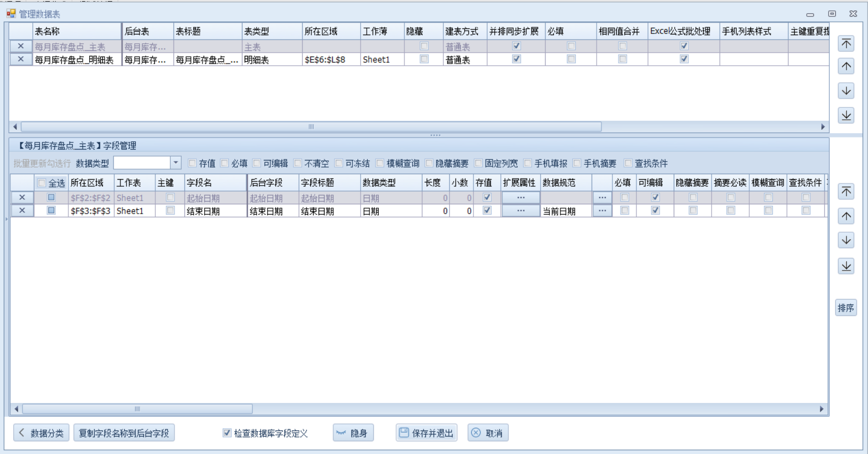Click the field list's move-to-bottom arrow
868x454 pixels.
tap(846, 266)
